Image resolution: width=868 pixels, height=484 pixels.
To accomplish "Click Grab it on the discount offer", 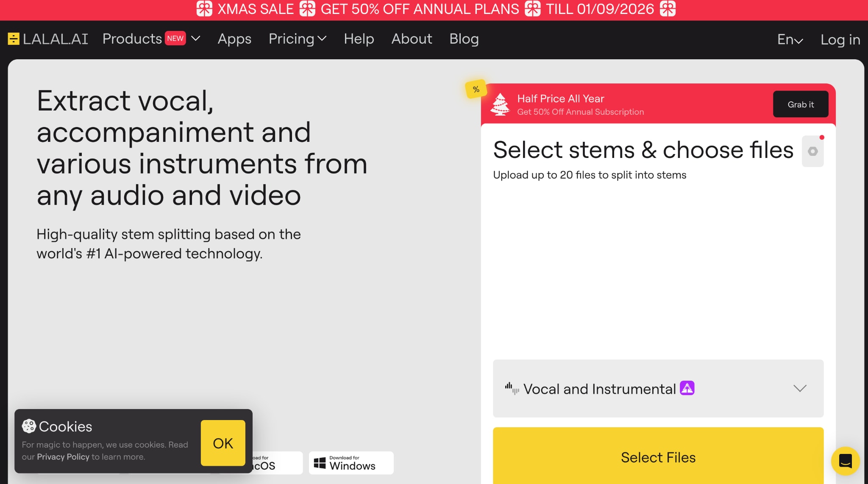I will (800, 104).
